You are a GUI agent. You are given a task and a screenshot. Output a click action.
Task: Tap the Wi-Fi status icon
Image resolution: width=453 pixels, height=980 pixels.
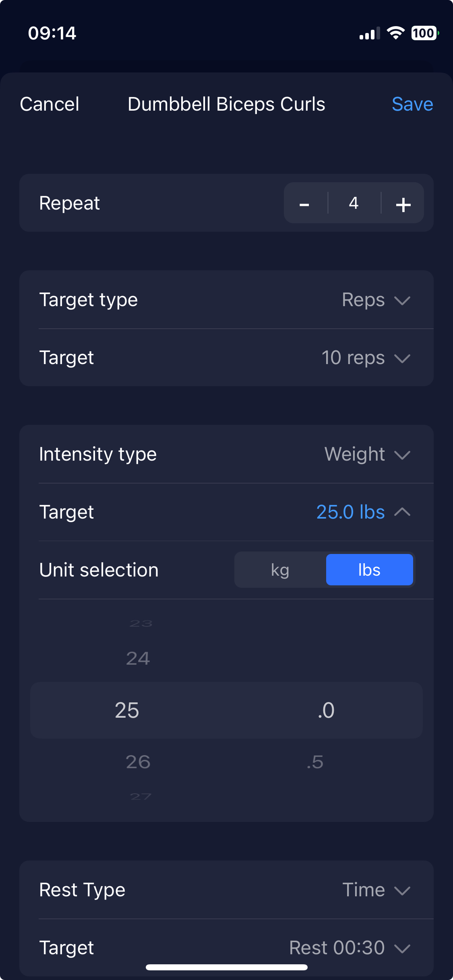pos(395,33)
